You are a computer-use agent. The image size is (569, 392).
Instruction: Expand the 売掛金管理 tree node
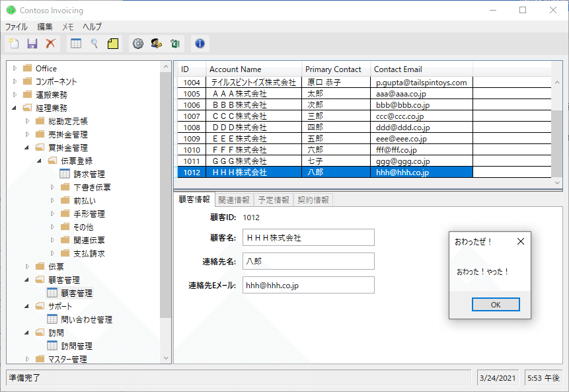28,134
